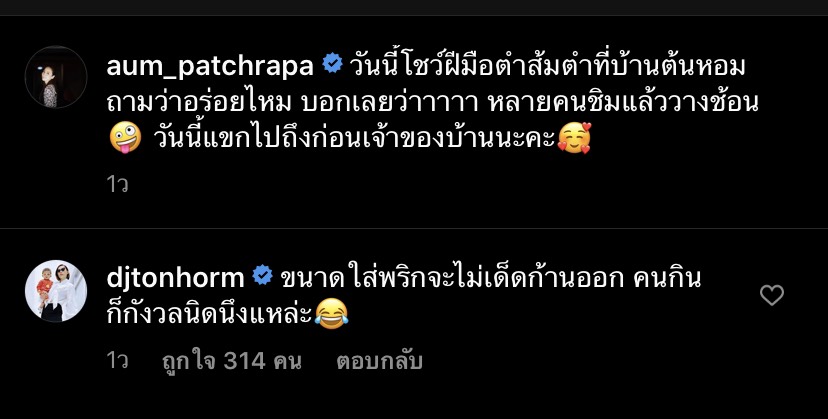Reply to djtonhorm via ตอบกลับ
The image size is (828, 419).
tap(379, 361)
